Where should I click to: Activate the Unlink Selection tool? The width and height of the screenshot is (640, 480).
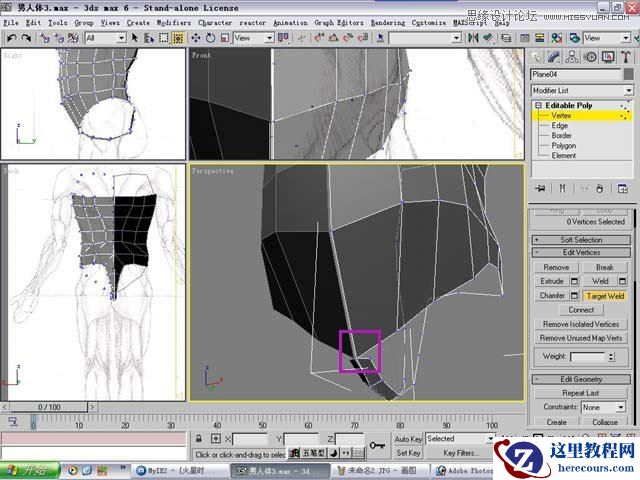59,38
